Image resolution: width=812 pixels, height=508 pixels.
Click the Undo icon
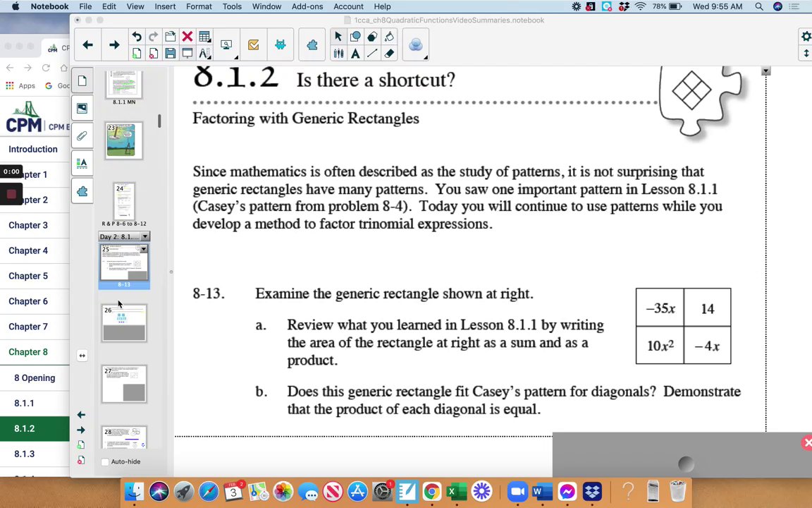(137, 36)
